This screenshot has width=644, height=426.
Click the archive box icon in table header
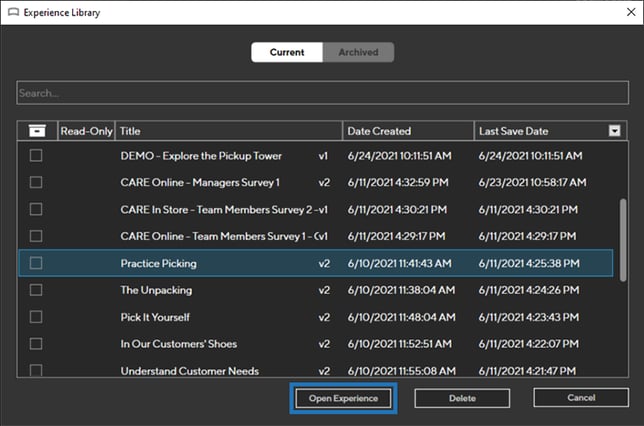tap(37, 131)
